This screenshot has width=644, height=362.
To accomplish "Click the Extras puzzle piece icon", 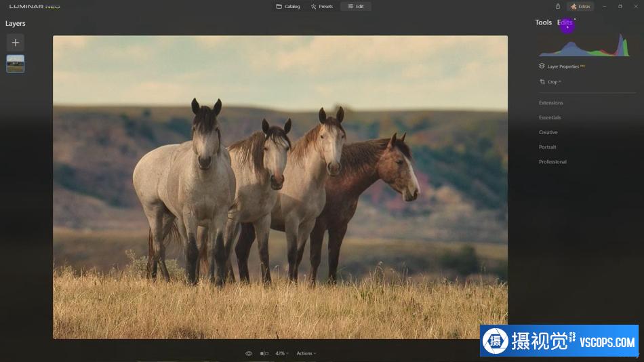I will tap(573, 7).
